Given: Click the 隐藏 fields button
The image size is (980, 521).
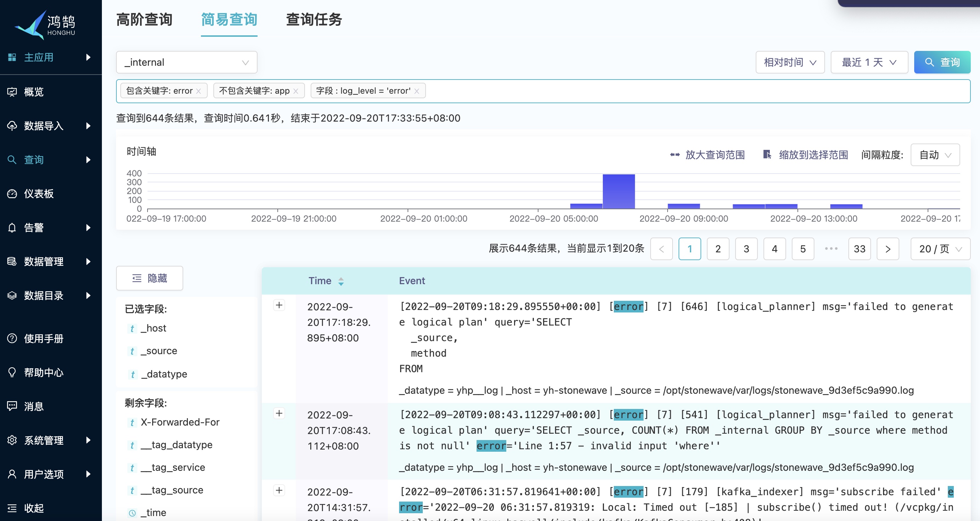Looking at the screenshot, I should [150, 278].
